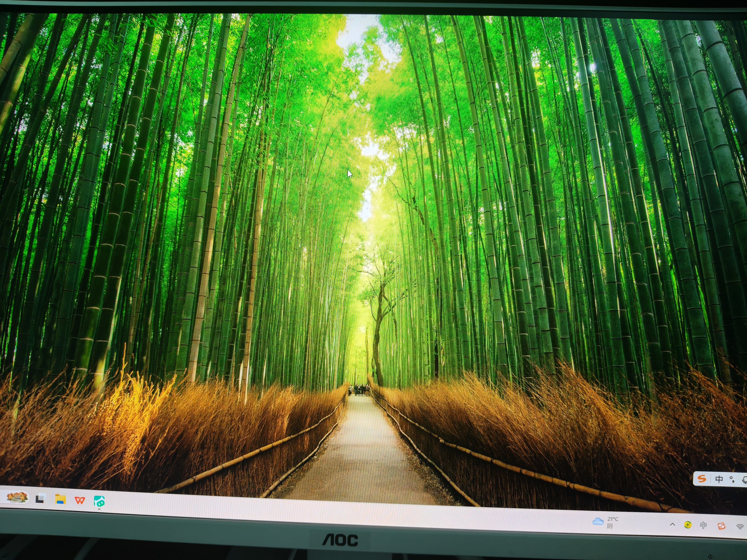Toggle the taskbar 中 input mode indicator
Image resolution: width=747 pixels, height=560 pixels.
[703, 525]
